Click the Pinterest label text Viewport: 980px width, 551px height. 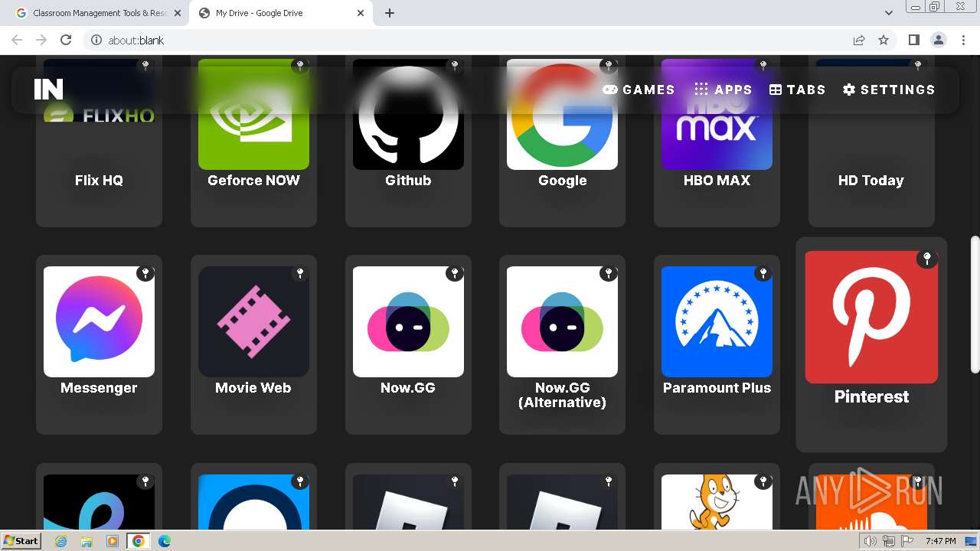871,396
